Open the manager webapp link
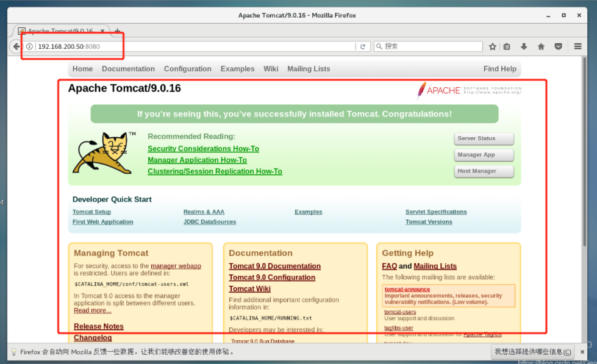 tap(176, 266)
